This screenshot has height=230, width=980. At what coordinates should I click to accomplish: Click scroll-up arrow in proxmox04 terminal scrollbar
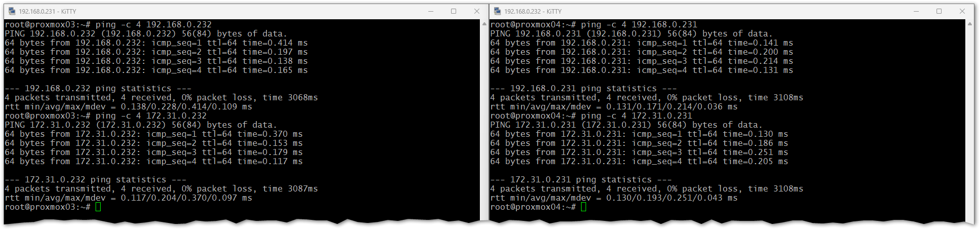coord(969,24)
